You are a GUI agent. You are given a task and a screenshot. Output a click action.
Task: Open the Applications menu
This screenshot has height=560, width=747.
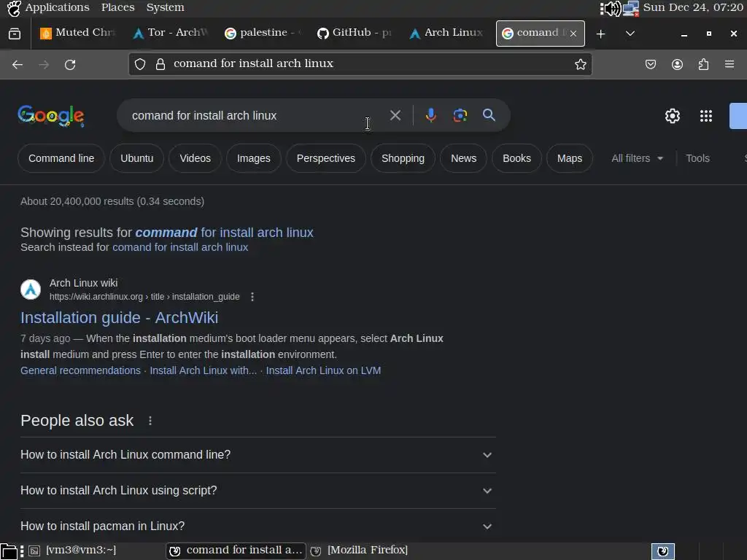(57, 7)
